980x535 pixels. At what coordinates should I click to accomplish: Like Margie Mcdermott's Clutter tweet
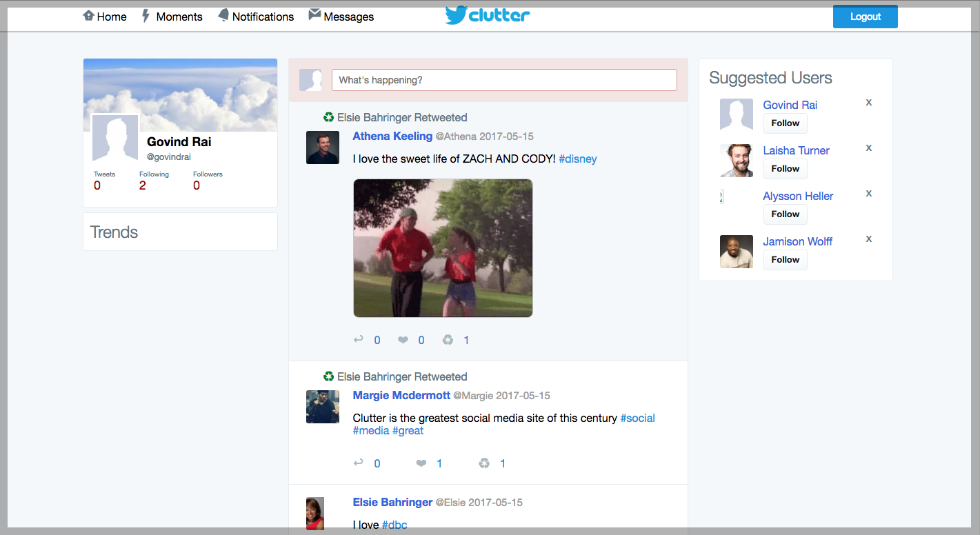421,463
